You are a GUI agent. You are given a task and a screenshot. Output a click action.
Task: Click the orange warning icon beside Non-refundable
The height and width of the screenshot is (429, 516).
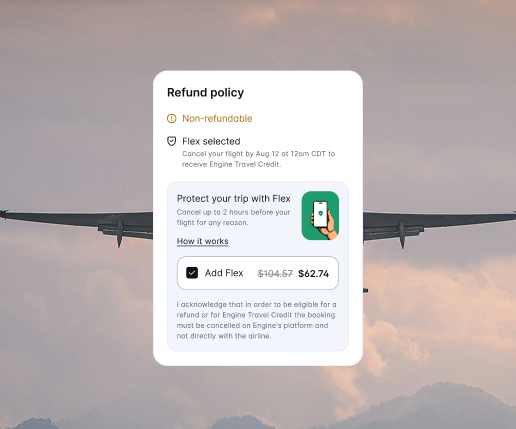(171, 118)
